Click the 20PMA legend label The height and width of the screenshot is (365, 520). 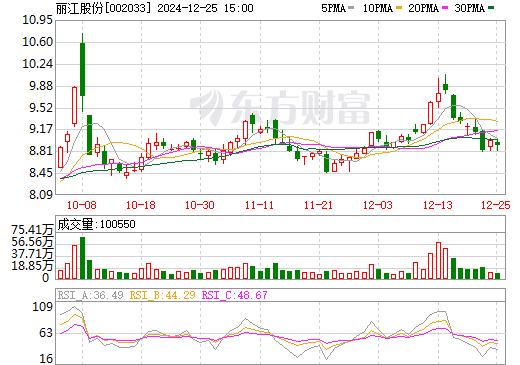(423, 8)
